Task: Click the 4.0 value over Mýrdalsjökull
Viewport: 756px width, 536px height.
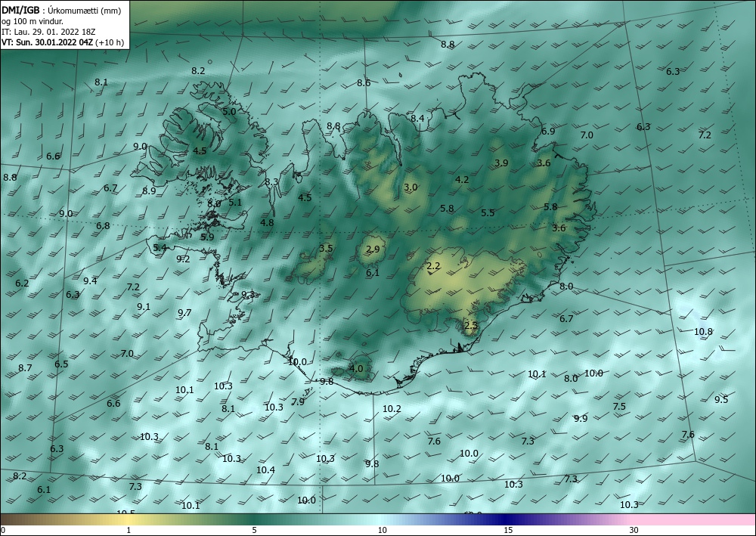Action: click(x=356, y=369)
